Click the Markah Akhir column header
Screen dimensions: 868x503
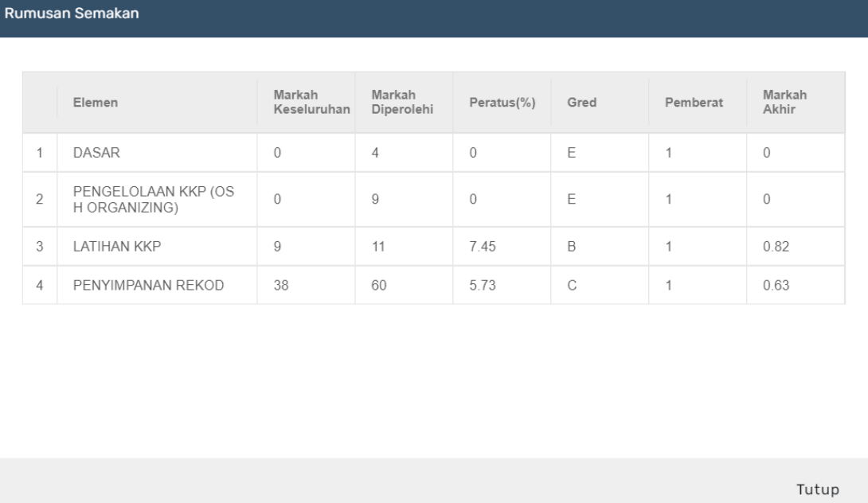tap(784, 103)
